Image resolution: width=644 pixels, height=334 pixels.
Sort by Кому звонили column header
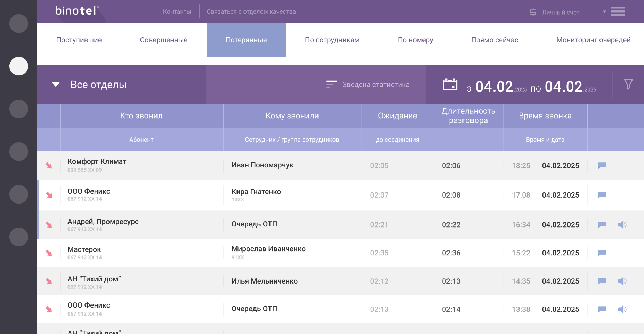point(292,116)
